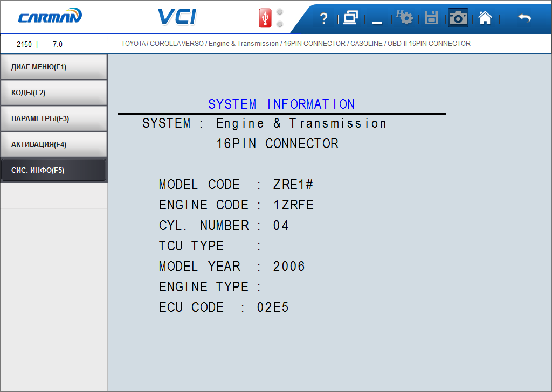Go back using the return arrow icon
This screenshot has width=552, height=392.
tap(524, 18)
